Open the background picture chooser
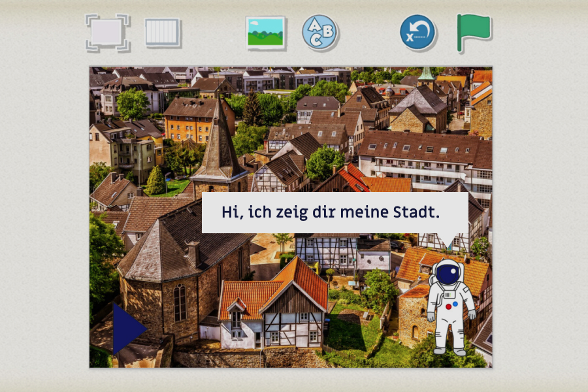The height and width of the screenshot is (392, 588). pyautogui.click(x=266, y=33)
